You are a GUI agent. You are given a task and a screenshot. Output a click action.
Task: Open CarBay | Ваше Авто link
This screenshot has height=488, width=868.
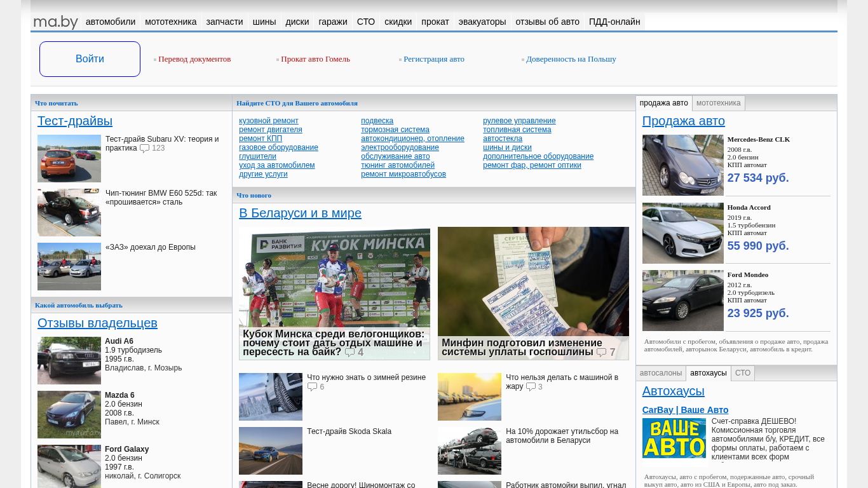pos(685,410)
